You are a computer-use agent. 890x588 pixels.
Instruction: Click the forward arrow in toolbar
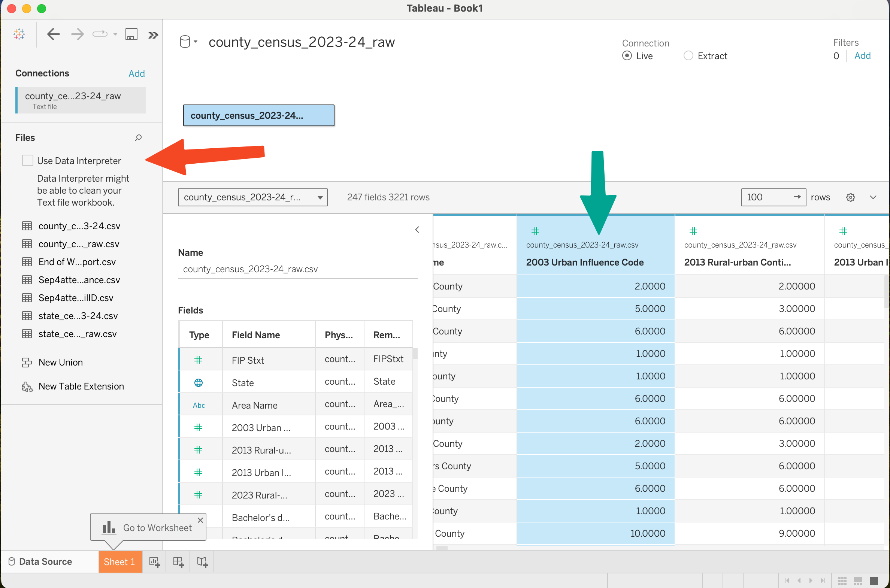click(x=77, y=34)
